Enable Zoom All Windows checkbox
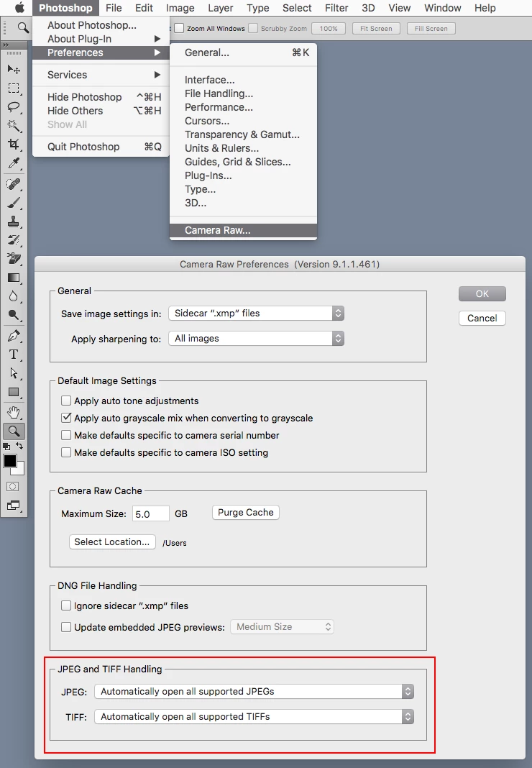Image resolution: width=532 pixels, height=768 pixels. tap(179, 29)
